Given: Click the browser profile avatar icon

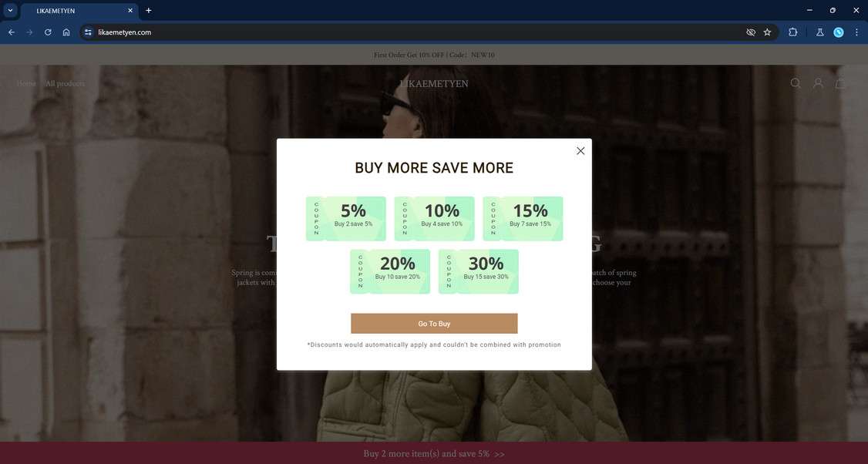Looking at the screenshot, I should coord(838,32).
